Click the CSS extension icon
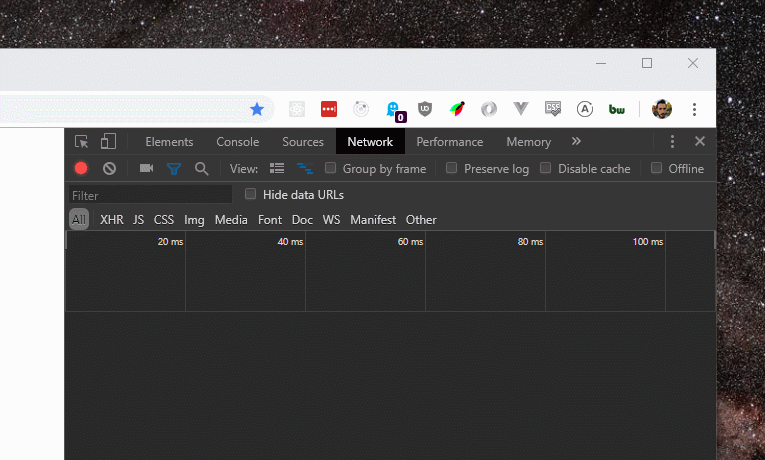This screenshot has width=765, height=460. (553, 109)
